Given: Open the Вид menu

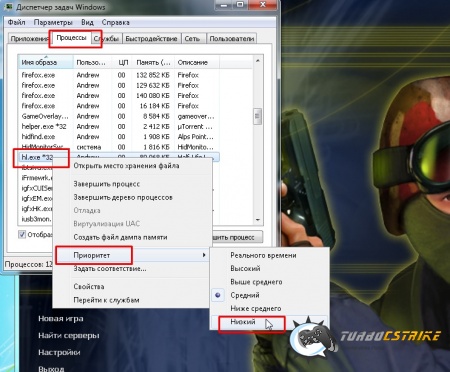Looking at the screenshot, I should coord(87,22).
